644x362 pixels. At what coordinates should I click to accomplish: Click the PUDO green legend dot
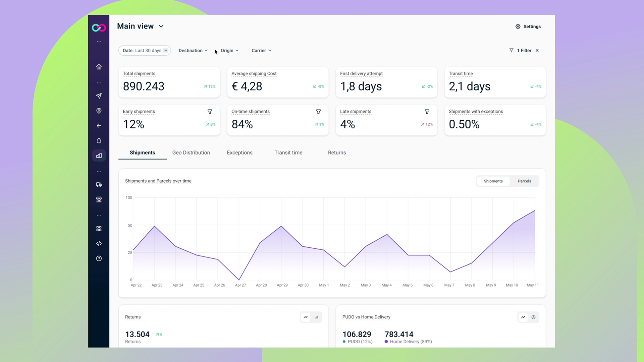(x=344, y=342)
